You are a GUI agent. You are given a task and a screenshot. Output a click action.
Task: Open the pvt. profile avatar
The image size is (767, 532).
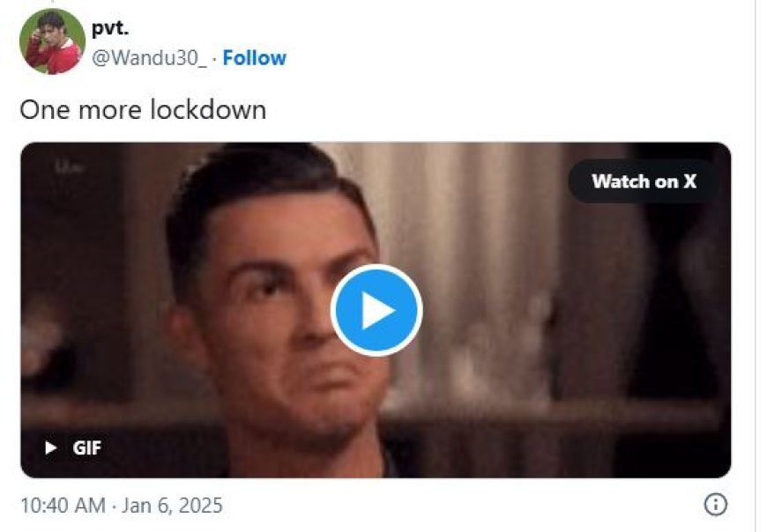[x=52, y=41]
